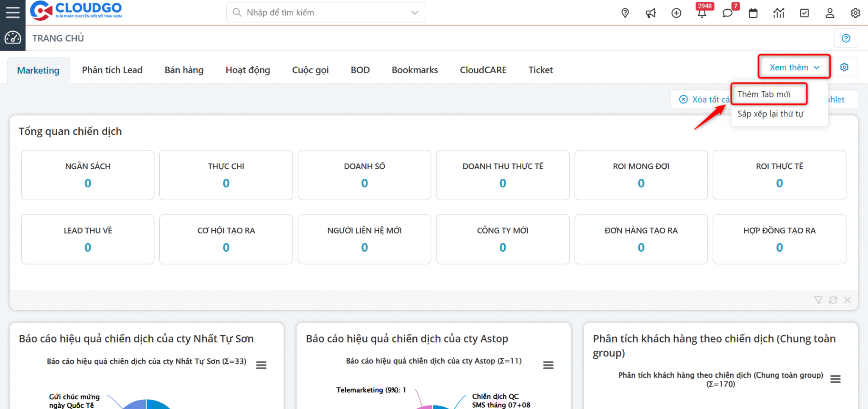Open the BOD tab
868x409 pixels.
coord(360,70)
